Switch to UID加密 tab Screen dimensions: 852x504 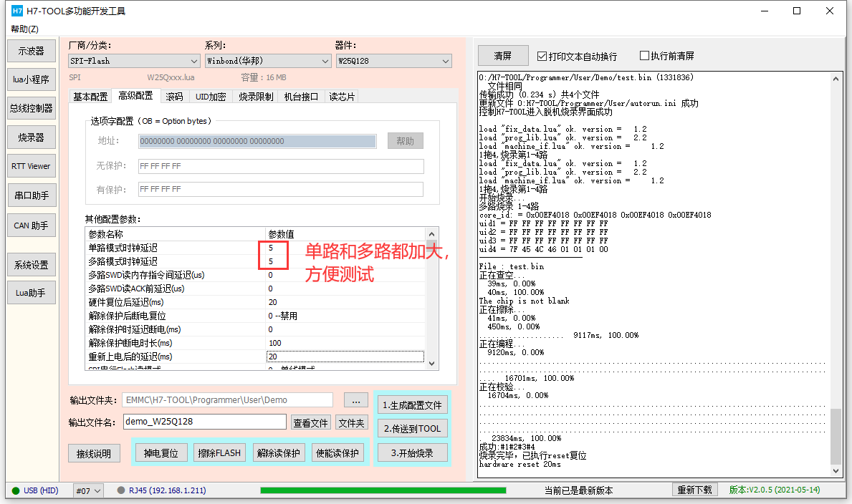[x=211, y=97]
